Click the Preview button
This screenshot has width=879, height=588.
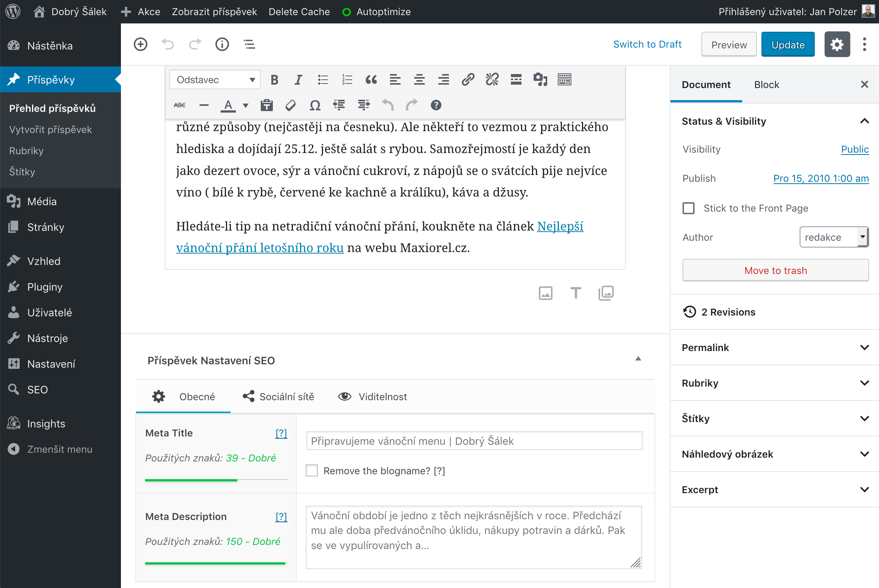click(x=729, y=45)
